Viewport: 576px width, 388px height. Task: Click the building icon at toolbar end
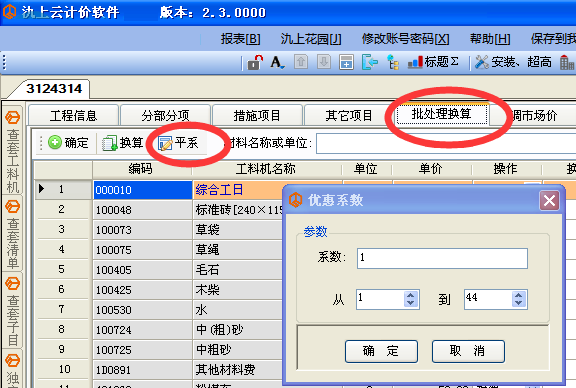coord(567,62)
